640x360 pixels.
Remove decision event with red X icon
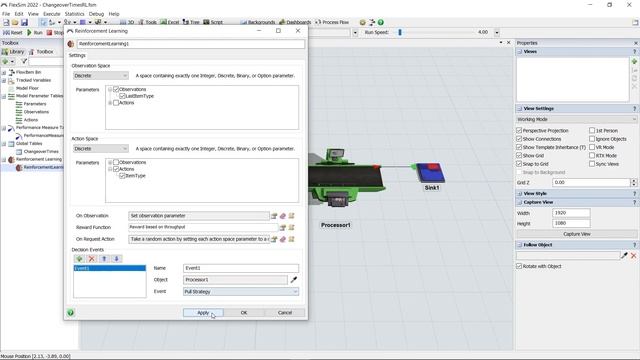tap(91, 259)
